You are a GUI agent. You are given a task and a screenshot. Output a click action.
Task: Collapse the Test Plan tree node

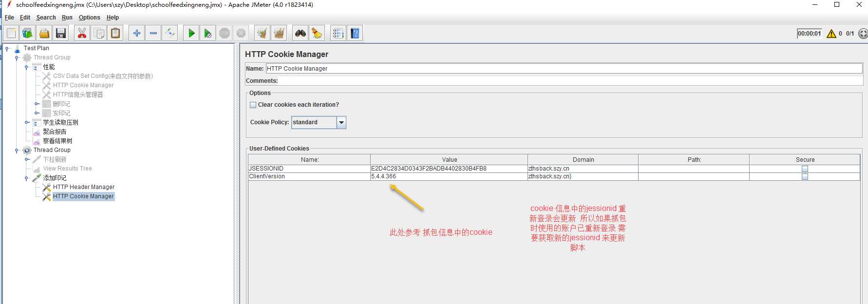[7, 48]
